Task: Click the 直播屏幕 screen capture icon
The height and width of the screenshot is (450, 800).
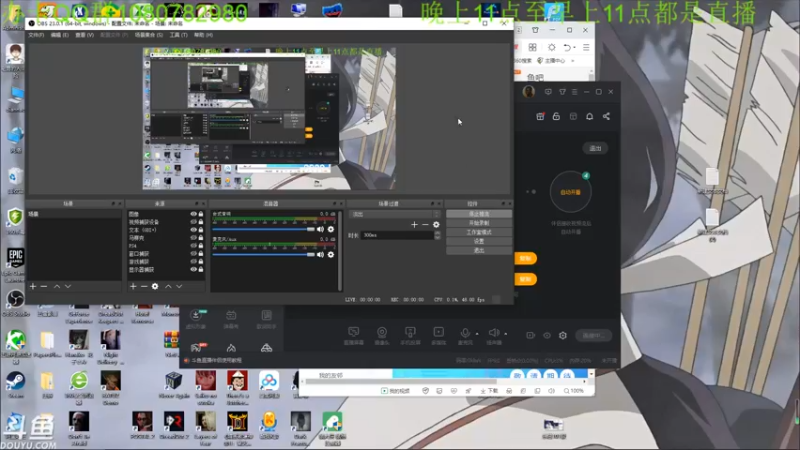Action: click(354, 332)
